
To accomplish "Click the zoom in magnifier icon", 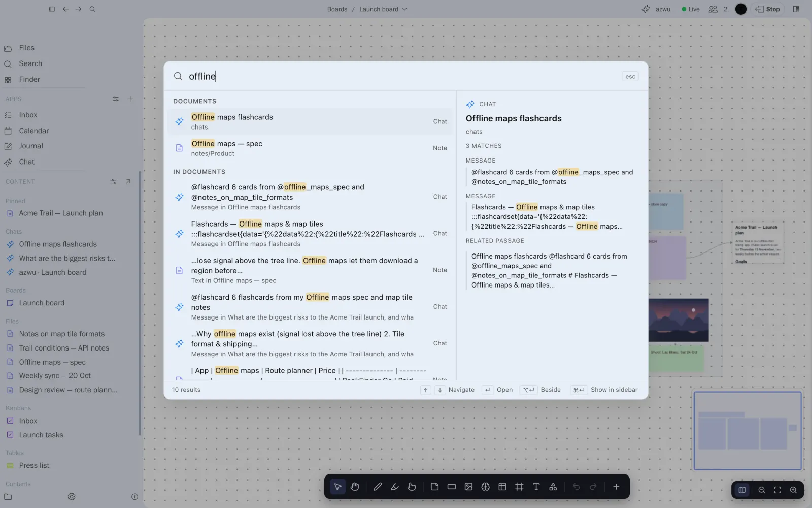I will click(x=793, y=490).
